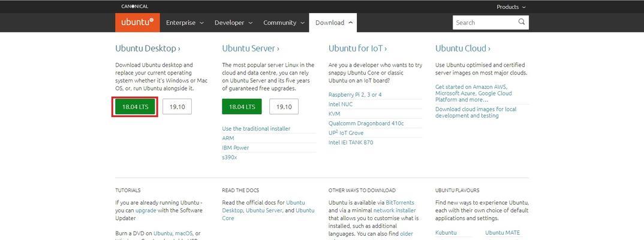This screenshot has height=240, width=644.
Task: Open the Developer menu
Action: click(233, 23)
